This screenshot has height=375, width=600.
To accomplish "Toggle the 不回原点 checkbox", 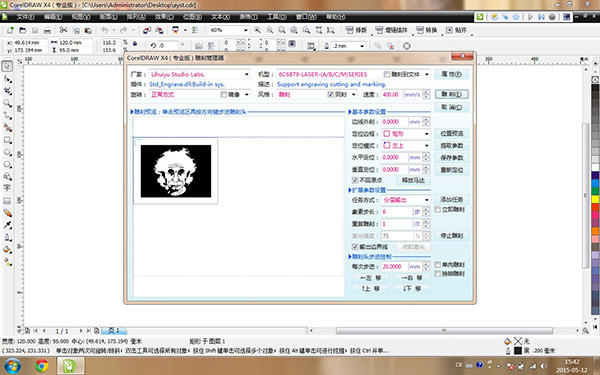I will coord(355,180).
